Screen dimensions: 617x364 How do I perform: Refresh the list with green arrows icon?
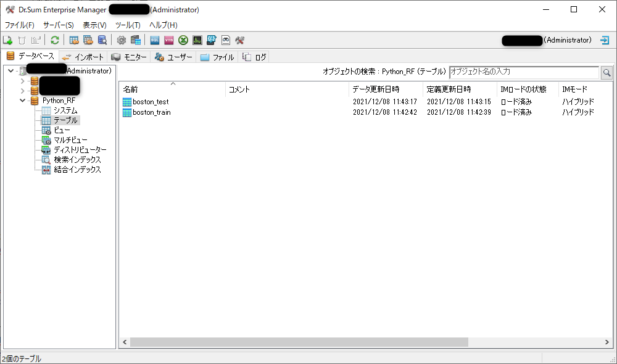click(x=55, y=40)
